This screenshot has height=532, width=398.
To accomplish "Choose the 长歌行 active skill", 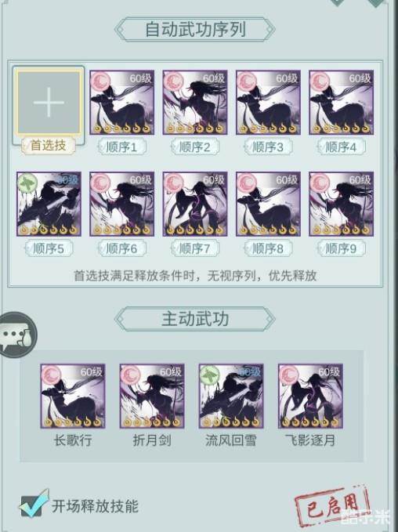I will (x=73, y=396).
